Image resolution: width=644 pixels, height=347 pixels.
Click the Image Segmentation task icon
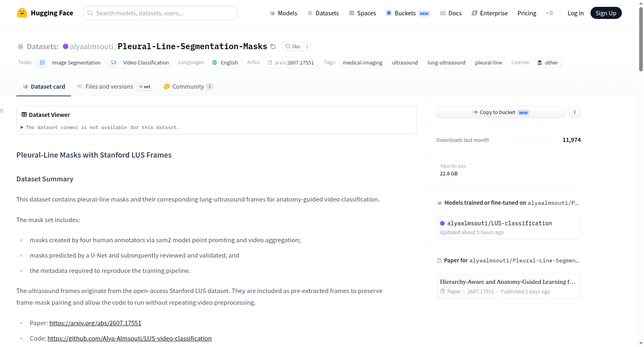click(x=42, y=62)
